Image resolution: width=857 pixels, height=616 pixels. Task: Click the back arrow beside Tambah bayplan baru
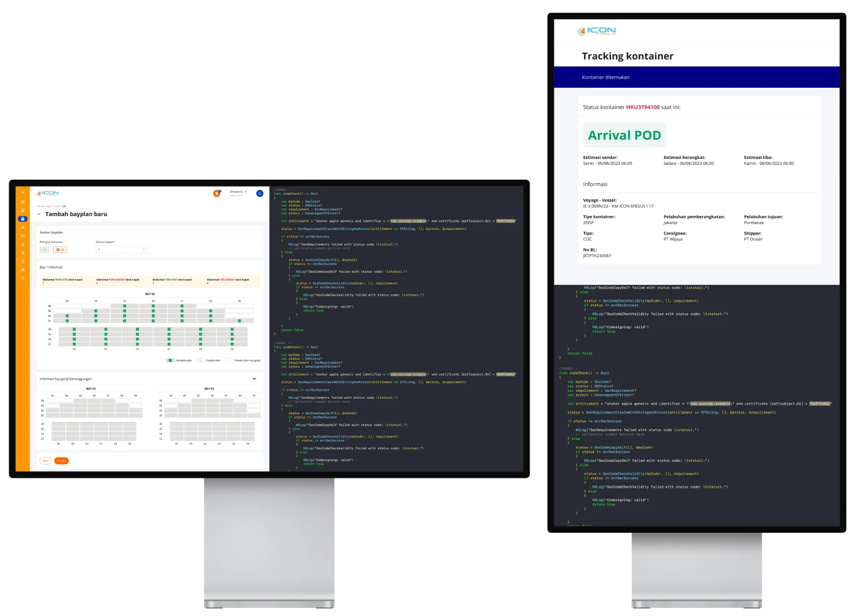pos(39,214)
